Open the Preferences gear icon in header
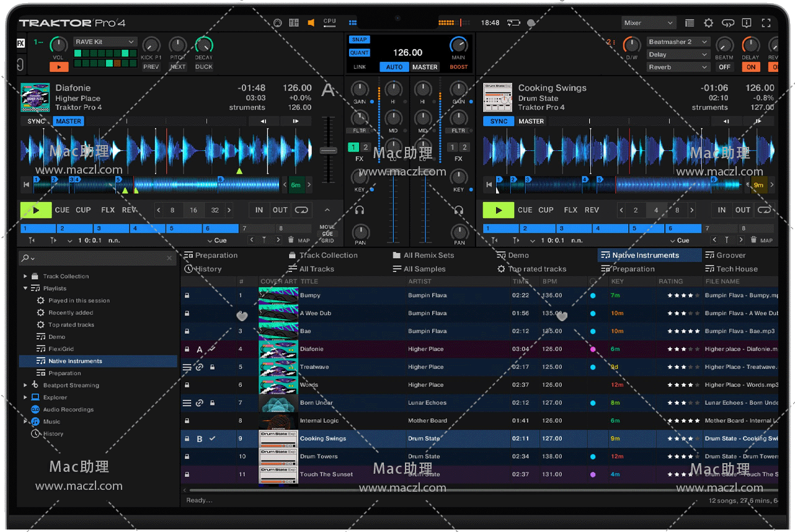The width and height of the screenshot is (795, 532). pyautogui.click(x=708, y=23)
